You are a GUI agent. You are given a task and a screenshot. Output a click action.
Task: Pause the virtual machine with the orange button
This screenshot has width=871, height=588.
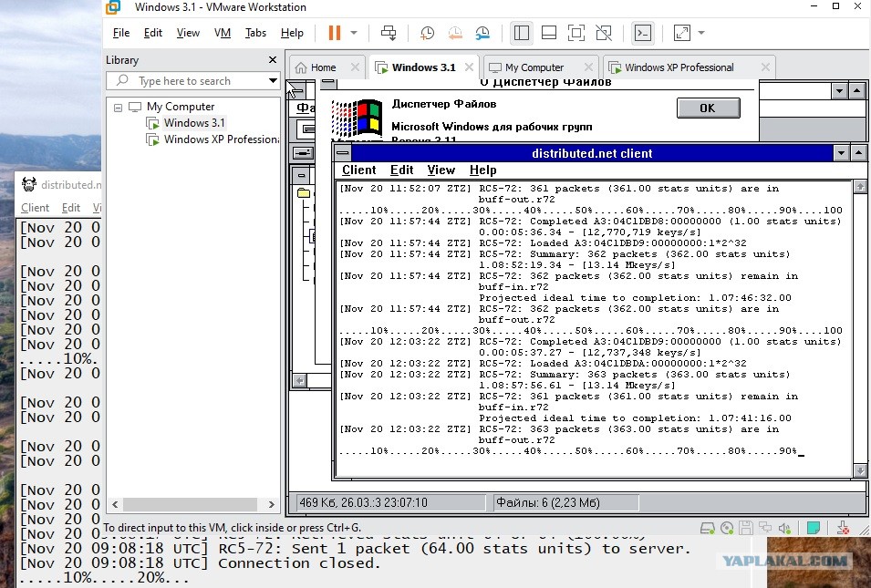coord(335,33)
